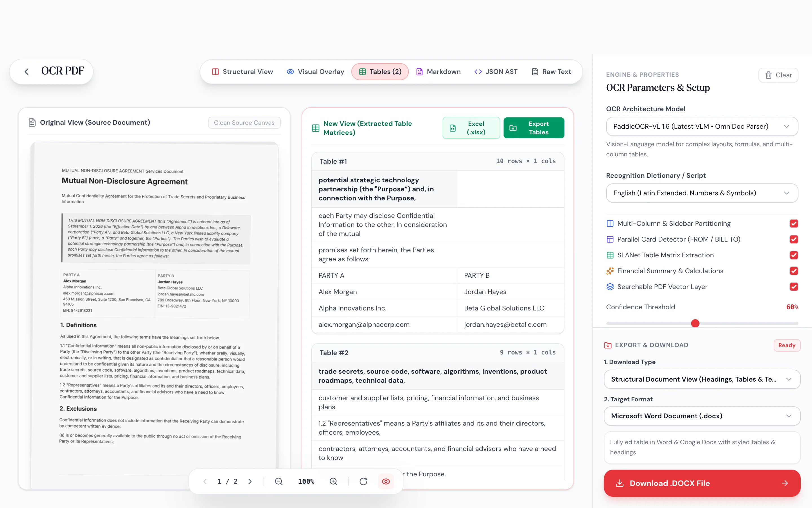Screen dimensions: 812x508
Task: Click the Clear button
Action: [778, 75]
